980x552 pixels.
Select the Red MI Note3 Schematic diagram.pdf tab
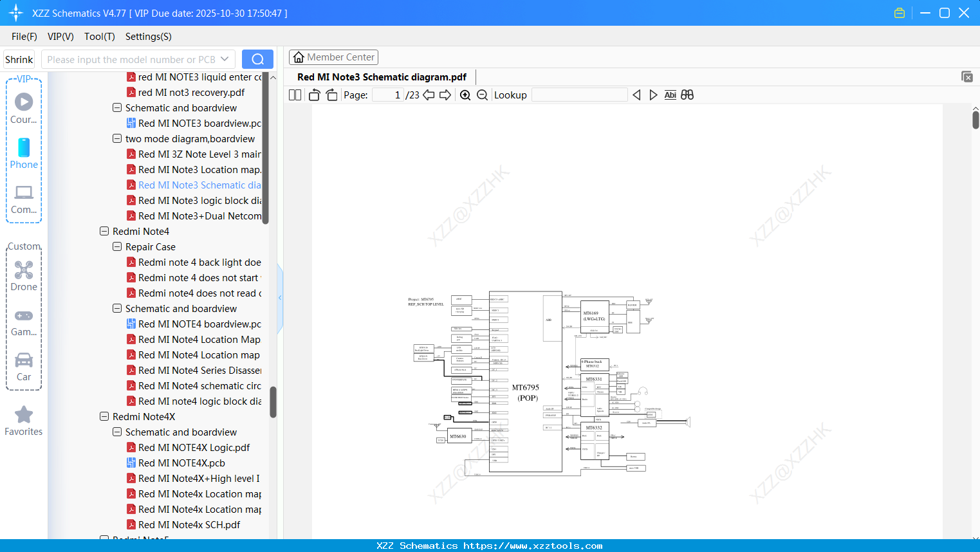point(380,77)
